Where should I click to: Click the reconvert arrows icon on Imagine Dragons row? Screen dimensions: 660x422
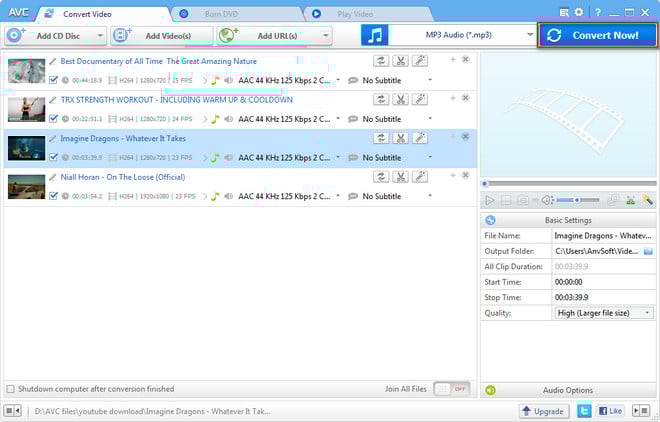point(381,138)
